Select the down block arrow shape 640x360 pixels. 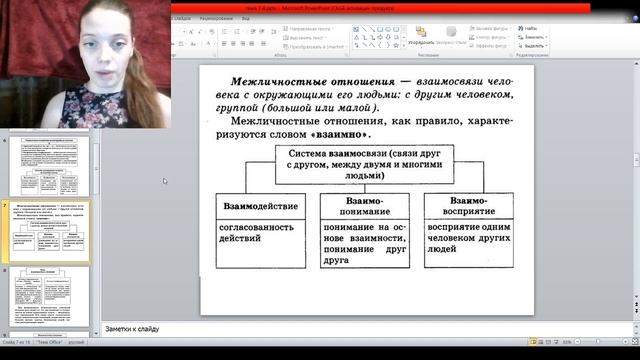pos(388,37)
